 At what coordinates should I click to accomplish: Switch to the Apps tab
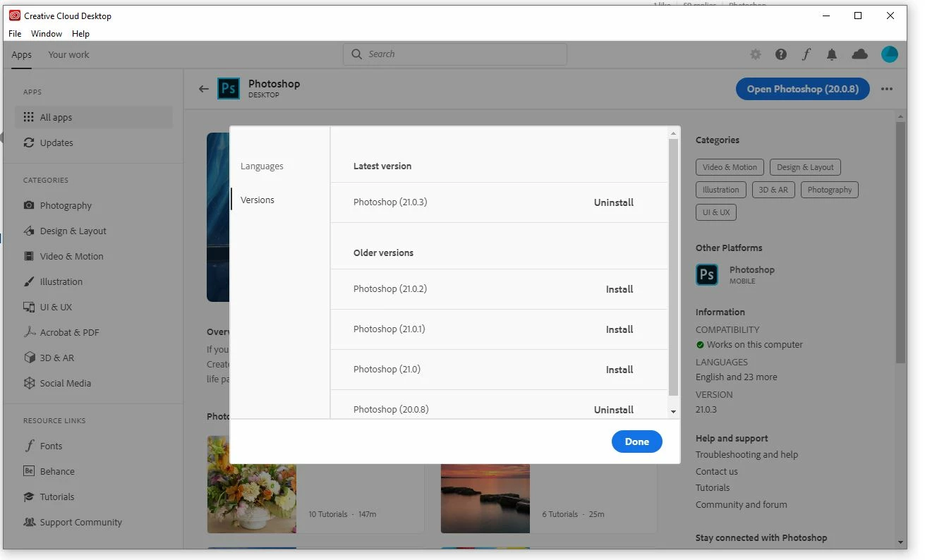click(21, 55)
